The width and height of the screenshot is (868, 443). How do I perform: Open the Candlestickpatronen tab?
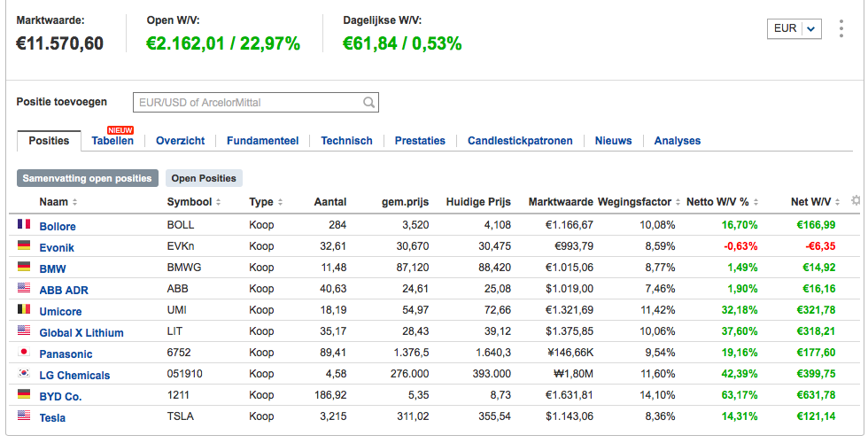[520, 141]
